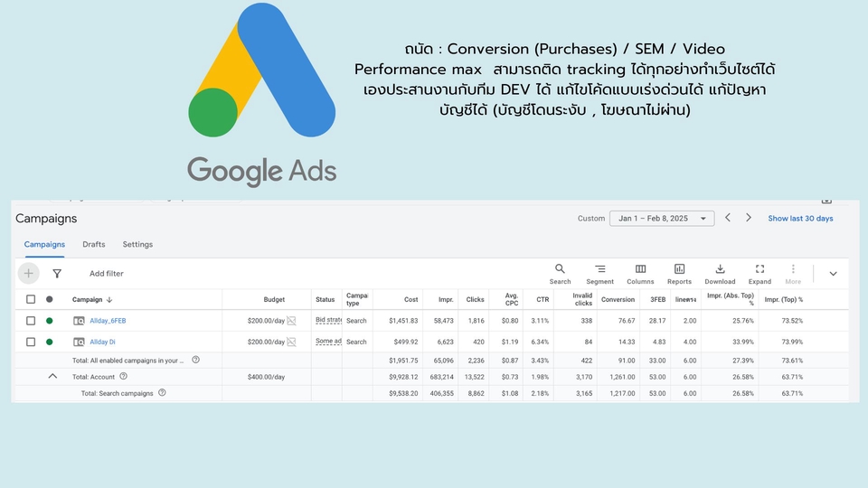Viewport: 868px width, 488px height.
Task: Open the Search tool in the campaigns toolbar
Action: 560,274
